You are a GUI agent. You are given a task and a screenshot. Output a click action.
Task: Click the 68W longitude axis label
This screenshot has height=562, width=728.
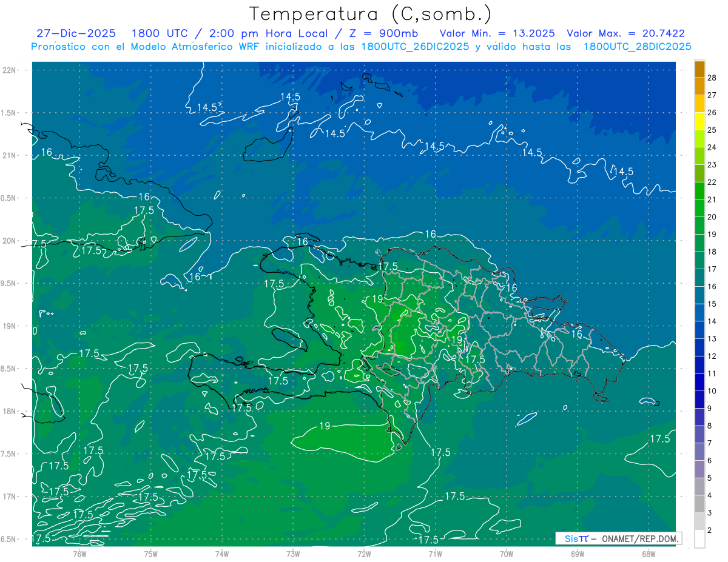point(649,554)
